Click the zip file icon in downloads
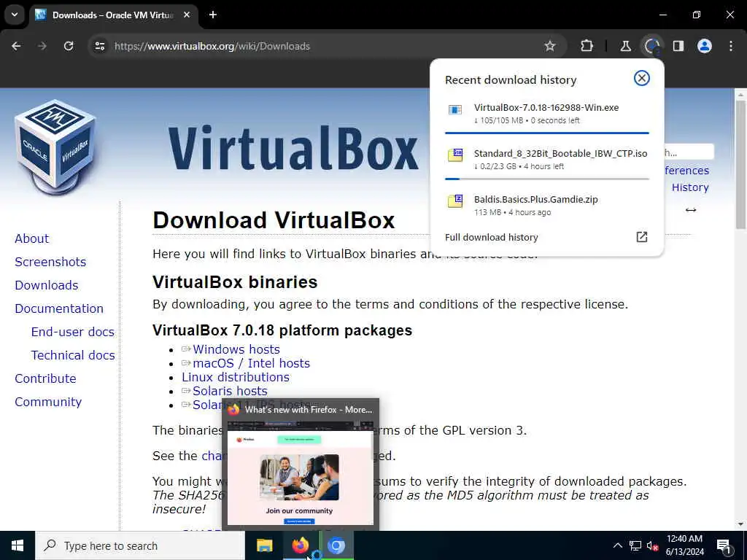747x560 pixels. (x=455, y=201)
